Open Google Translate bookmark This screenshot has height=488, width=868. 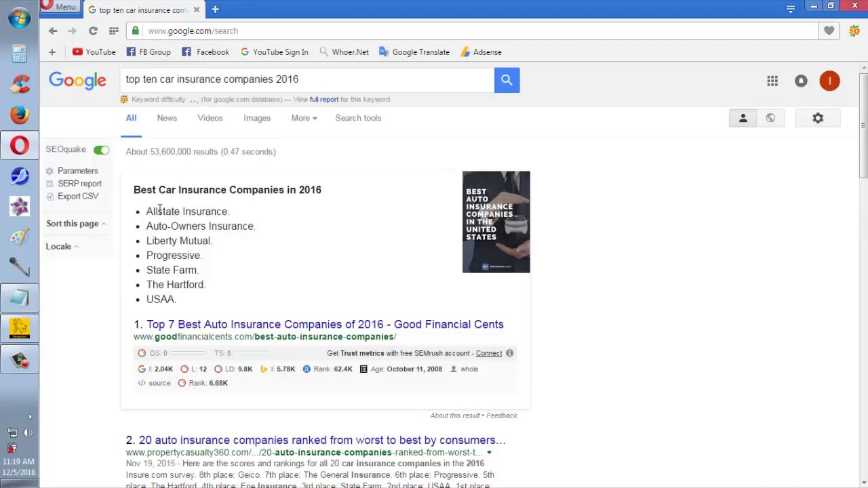tap(414, 52)
